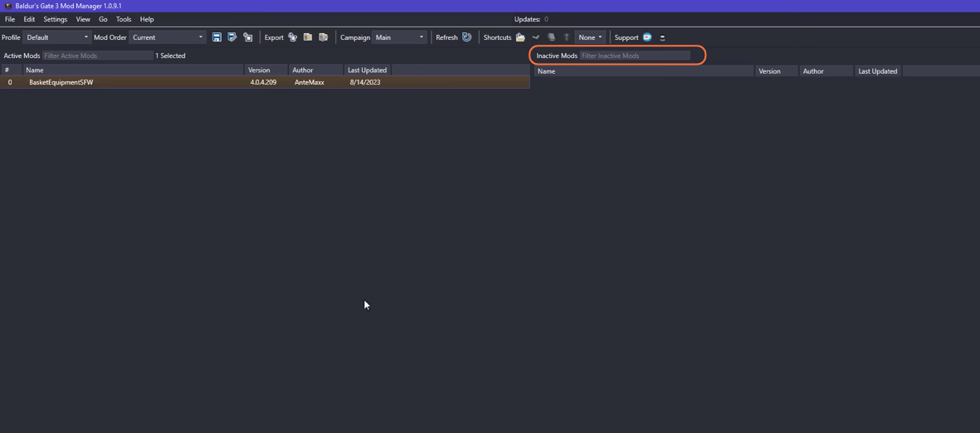This screenshot has height=433, width=980.
Task: Click the Mod Order label
Action: tap(110, 37)
